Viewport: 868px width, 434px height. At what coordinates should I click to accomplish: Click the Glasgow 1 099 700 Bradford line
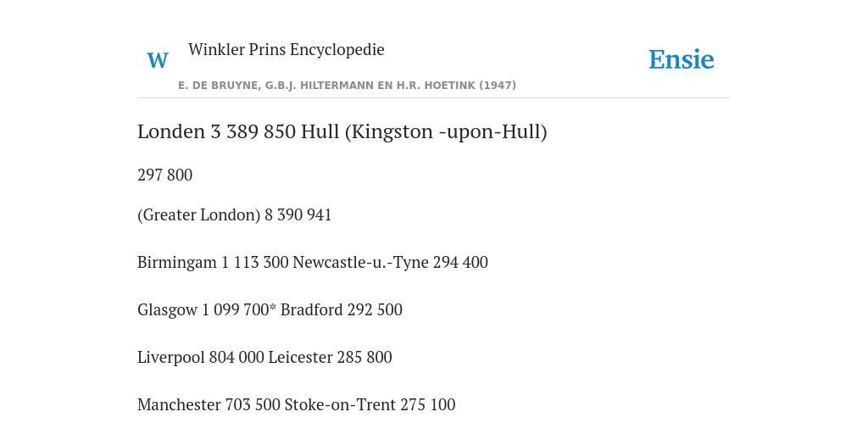pyautogui.click(x=270, y=310)
